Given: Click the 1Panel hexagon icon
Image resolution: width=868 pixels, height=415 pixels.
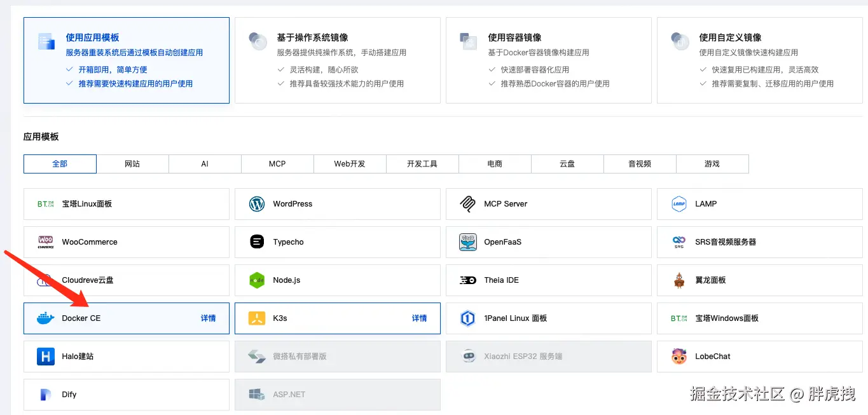Looking at the screenshot, I should coord(468,318).
